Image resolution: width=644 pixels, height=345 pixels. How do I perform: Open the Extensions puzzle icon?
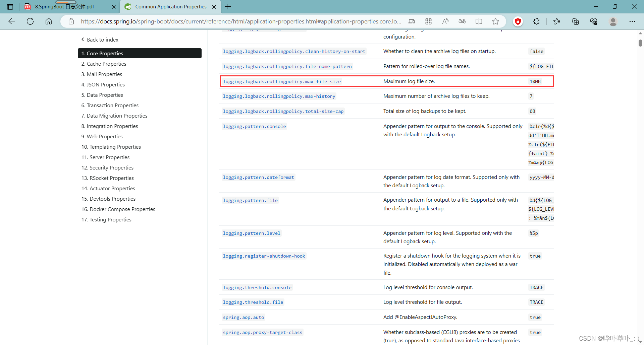pos(536,21)
